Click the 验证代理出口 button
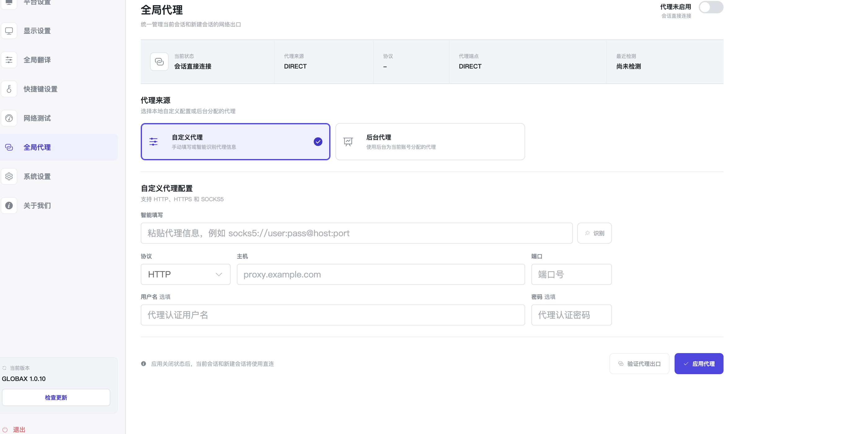This screenshot has height=434, width=868. pyautogui.click(x=639, y=364)
